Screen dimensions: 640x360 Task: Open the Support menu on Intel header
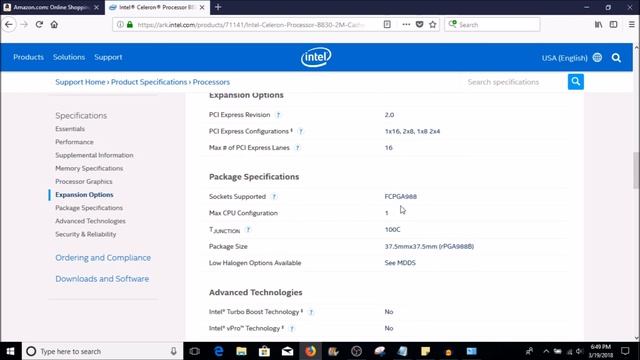coord(108,57)
